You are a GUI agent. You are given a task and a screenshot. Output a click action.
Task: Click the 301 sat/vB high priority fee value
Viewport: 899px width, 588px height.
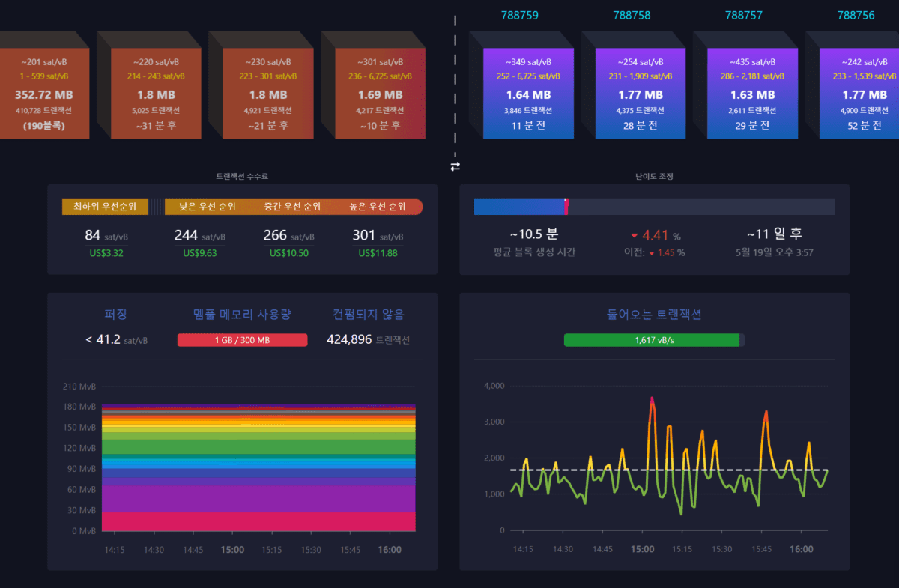click(378, 236)
